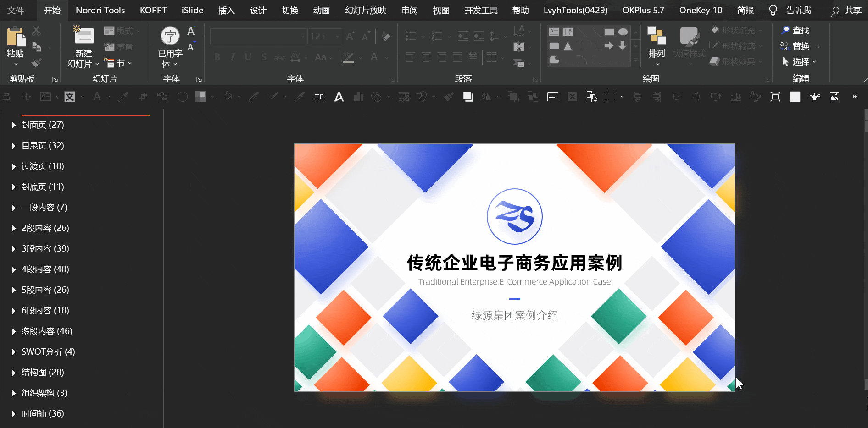Screen dimensions: 868x428
Task: Open the 文件 (File) menu
Action: (x=16, y=11)
